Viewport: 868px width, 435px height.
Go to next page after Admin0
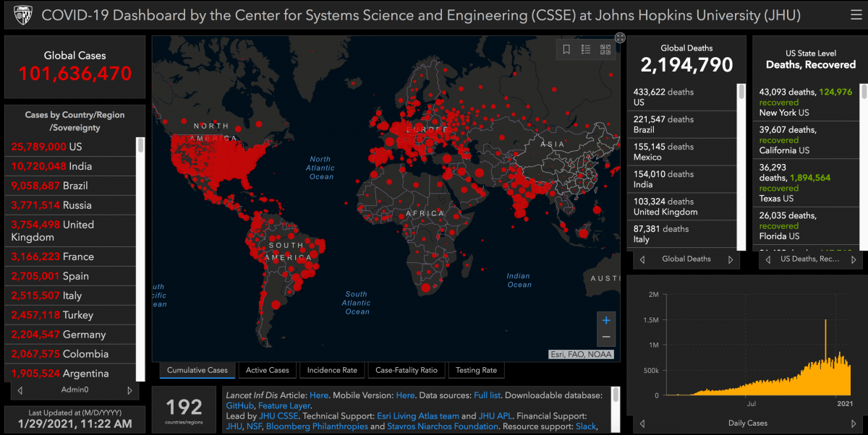129,390
